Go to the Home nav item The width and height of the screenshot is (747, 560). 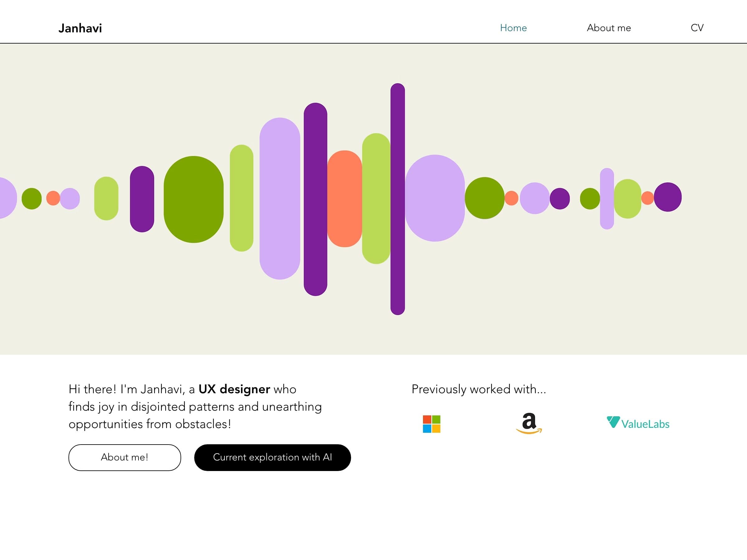tap(513, 28)
